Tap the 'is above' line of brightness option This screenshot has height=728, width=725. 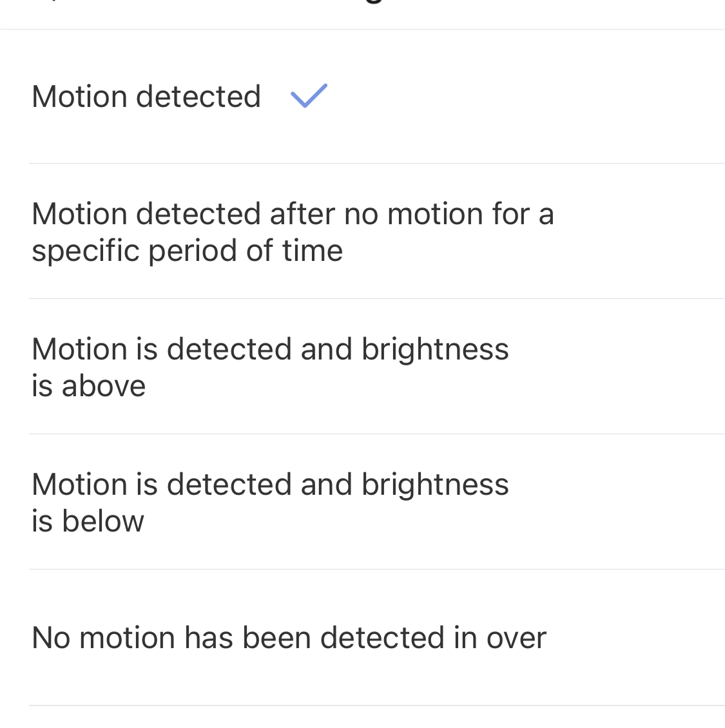89,386
